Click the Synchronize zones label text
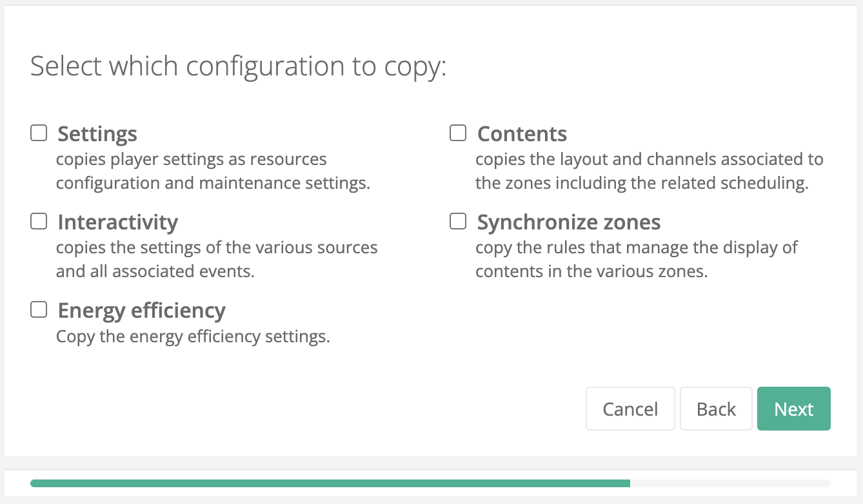 pos(568,222)
